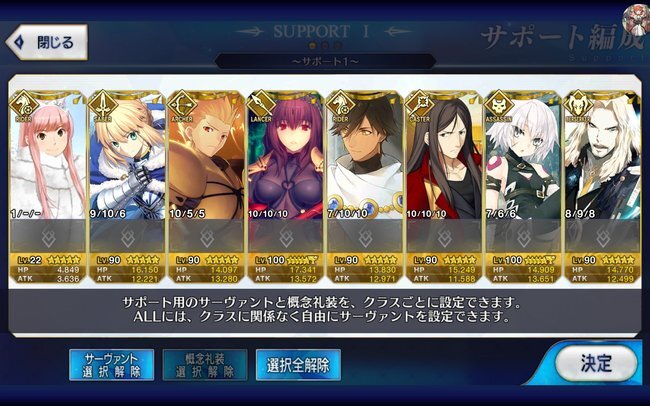Tap the player avatar at top right
This screenshot has width=650, height=406.
pyautogui.click(x=637, y=21)
